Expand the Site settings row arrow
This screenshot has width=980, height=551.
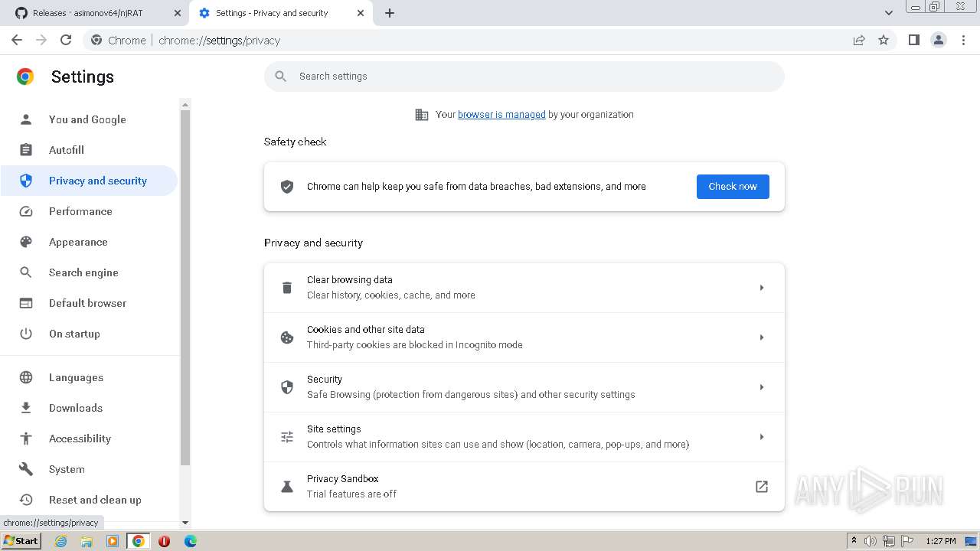tap(762, 437)
